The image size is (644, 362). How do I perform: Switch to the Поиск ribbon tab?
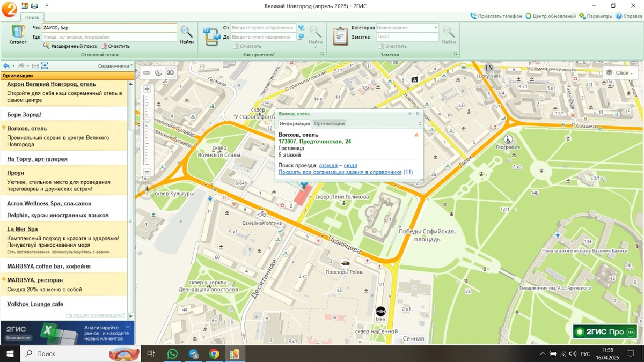[x=32, y=17]
